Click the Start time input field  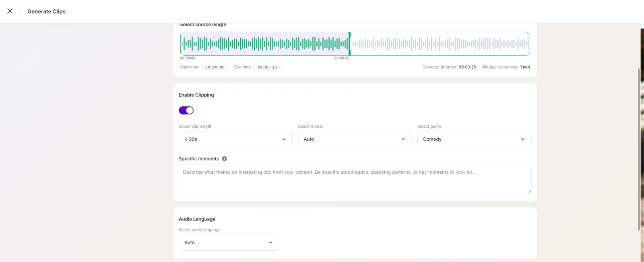215,67
